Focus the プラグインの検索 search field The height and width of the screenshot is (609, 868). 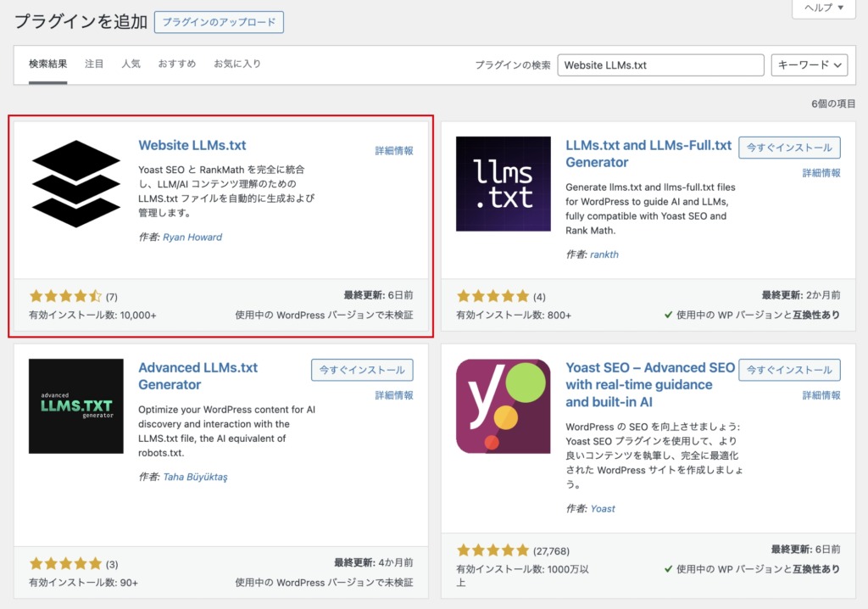click(x=660, y=64)
